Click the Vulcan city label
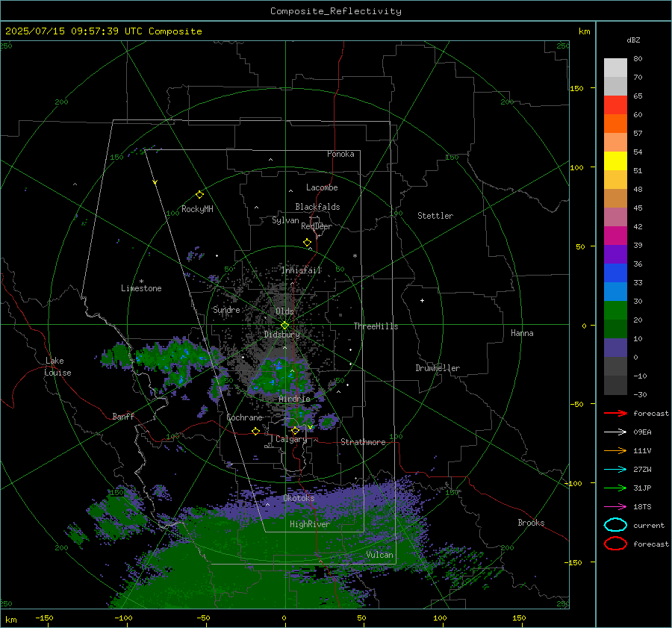Screen dimensions: 672x628 [380, 555]
